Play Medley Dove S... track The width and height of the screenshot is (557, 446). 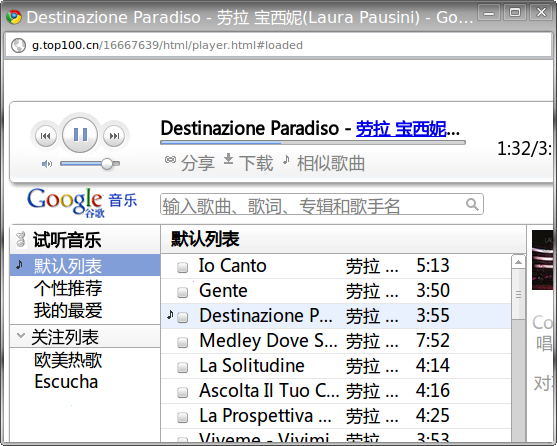pyautogui.click(x=268, y=341)
